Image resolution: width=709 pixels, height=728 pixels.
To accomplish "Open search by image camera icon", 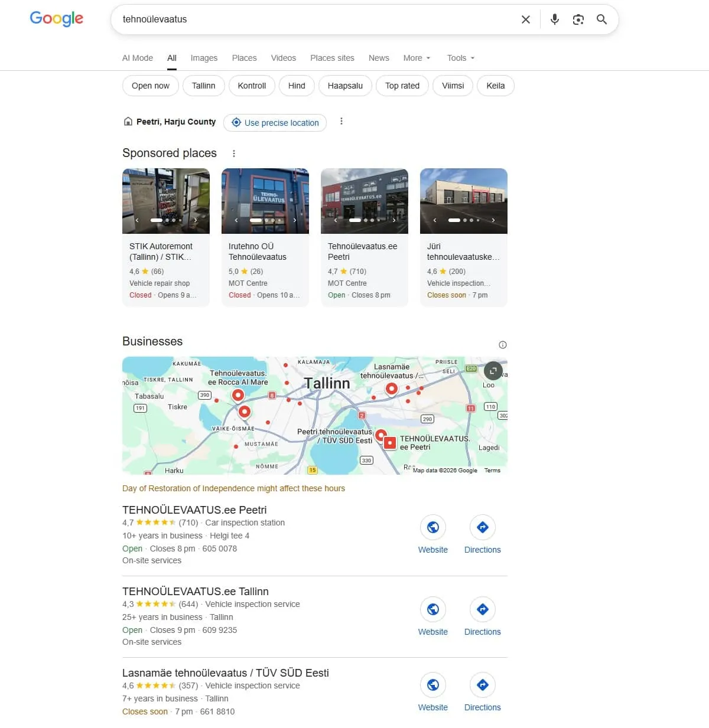I will click(x=578, y=19).
